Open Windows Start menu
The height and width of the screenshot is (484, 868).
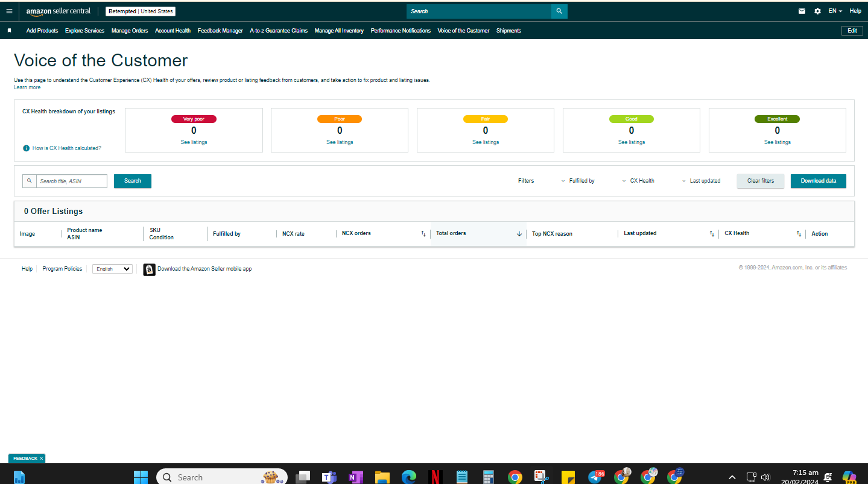[x=141, y=477]
